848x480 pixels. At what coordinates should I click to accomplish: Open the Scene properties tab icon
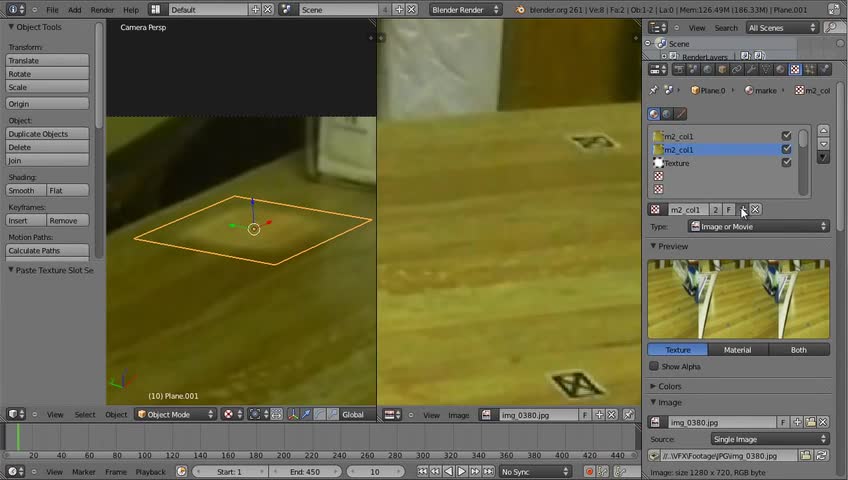tap(693, 69)
